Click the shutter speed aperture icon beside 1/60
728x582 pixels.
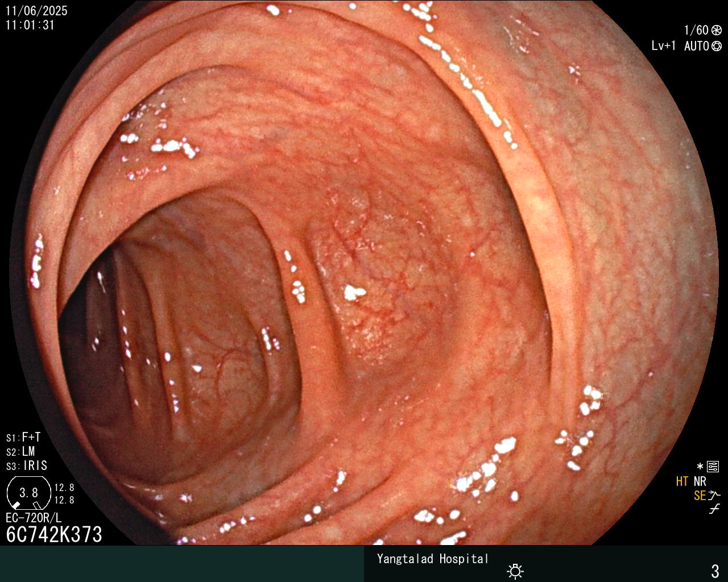[x=716, y=30]
